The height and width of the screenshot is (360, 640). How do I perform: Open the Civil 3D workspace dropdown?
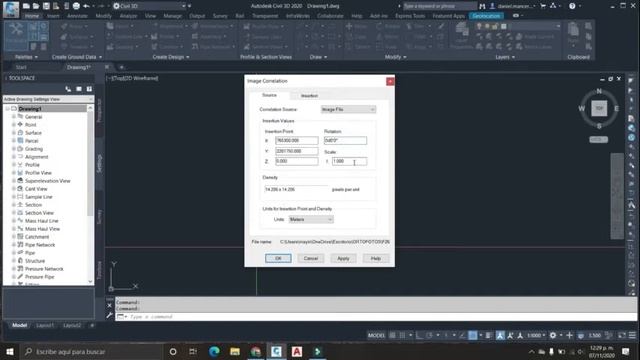(x=150, y=6)
